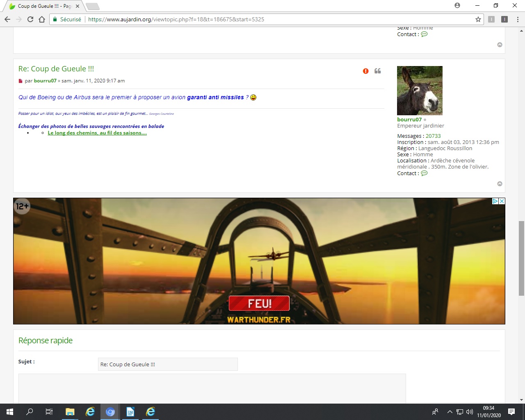525x420 pixels.
Task: Open AdChoices info icon on the banner
Action: 495,201
